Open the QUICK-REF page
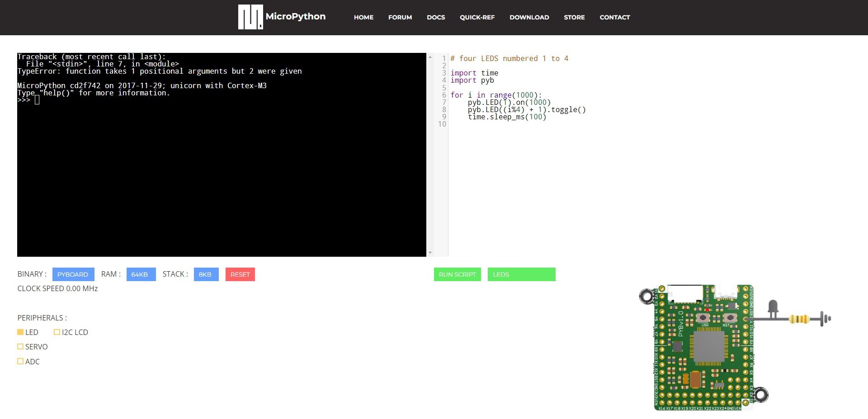Viewport: 868px width, 419px height. pos(477,17)
